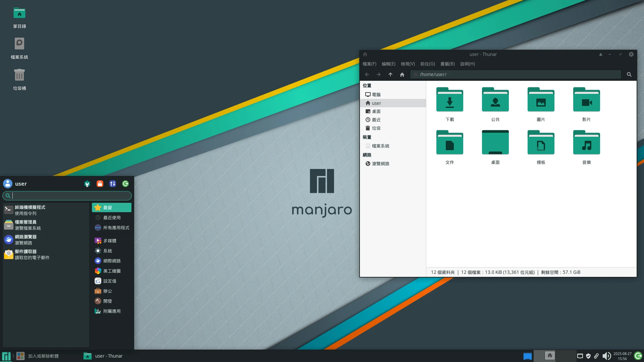Go back using Thunar's back arrow

pyautogui.click(x=367, y=74)
